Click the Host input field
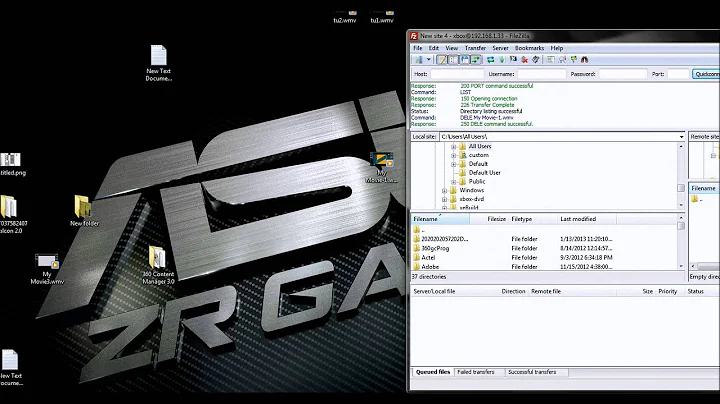 point(457,74)
